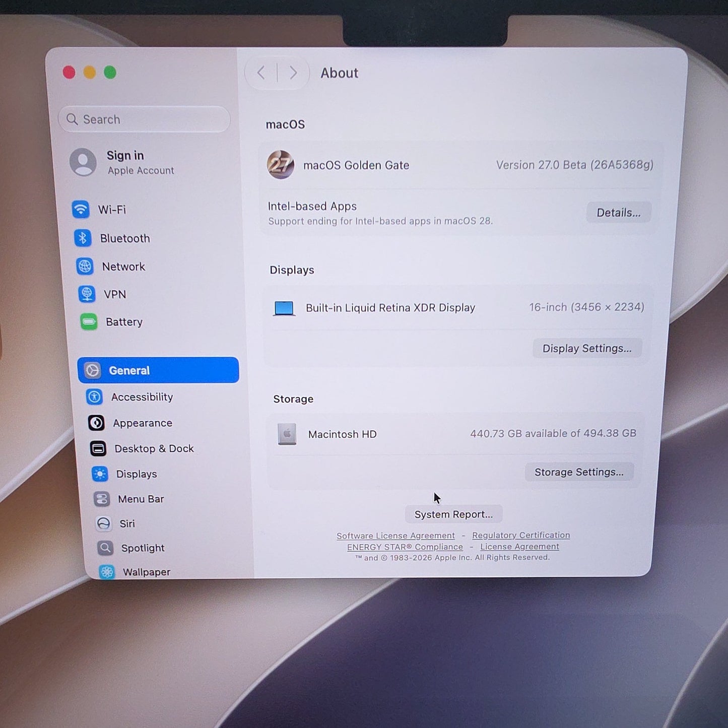Click the Siri label in sidebar
The height and width of the screenshot is (728, 728).
click(127, 523)
